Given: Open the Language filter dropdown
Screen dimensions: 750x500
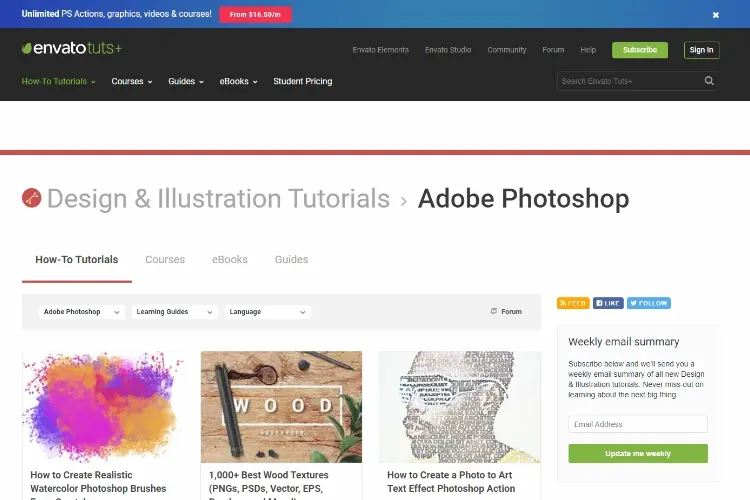Looking at the screenshot, I should pos(268,312).
